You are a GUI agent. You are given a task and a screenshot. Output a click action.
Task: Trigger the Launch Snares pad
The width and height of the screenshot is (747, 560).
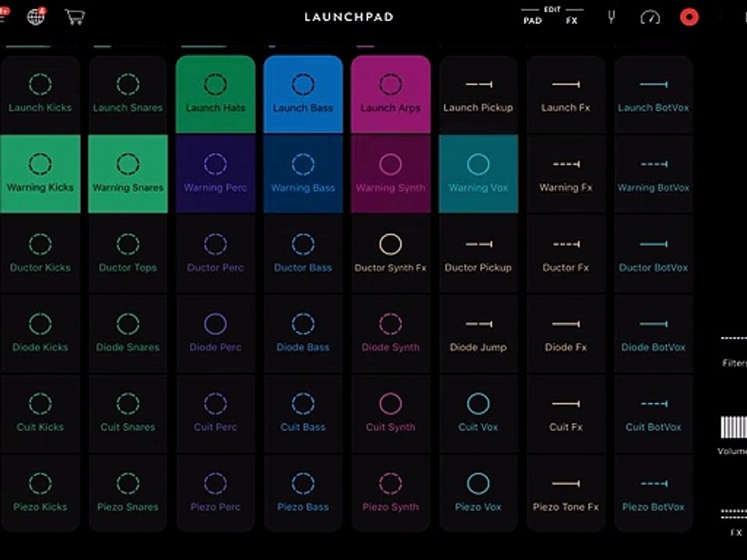[128, 94]
